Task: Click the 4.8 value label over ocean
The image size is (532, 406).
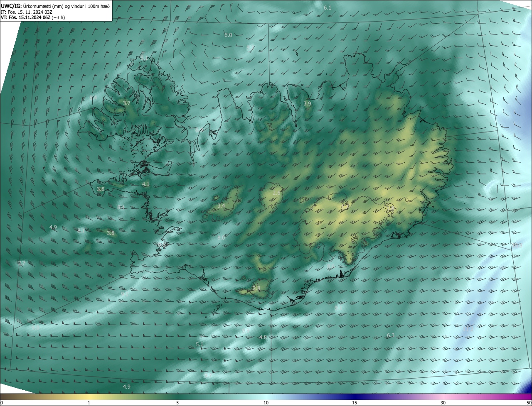Action: tap(263, 338)
